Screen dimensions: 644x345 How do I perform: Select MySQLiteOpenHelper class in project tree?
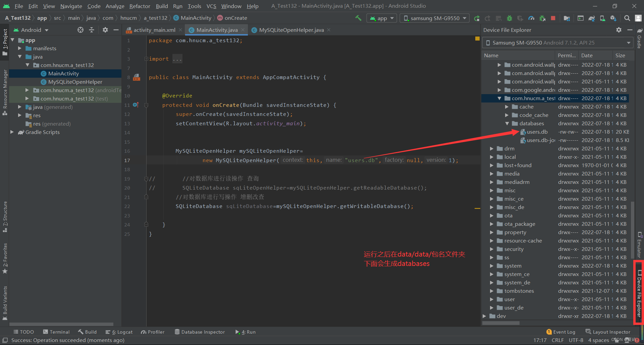[x=75, y=82]
